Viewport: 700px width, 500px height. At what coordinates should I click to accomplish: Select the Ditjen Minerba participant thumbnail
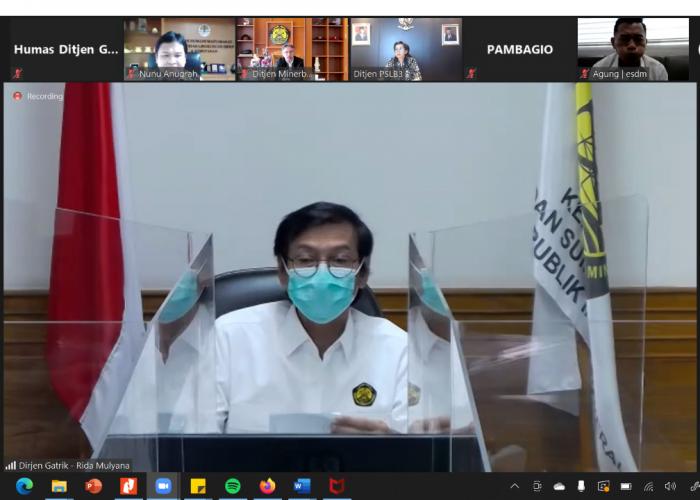point(292,48)
